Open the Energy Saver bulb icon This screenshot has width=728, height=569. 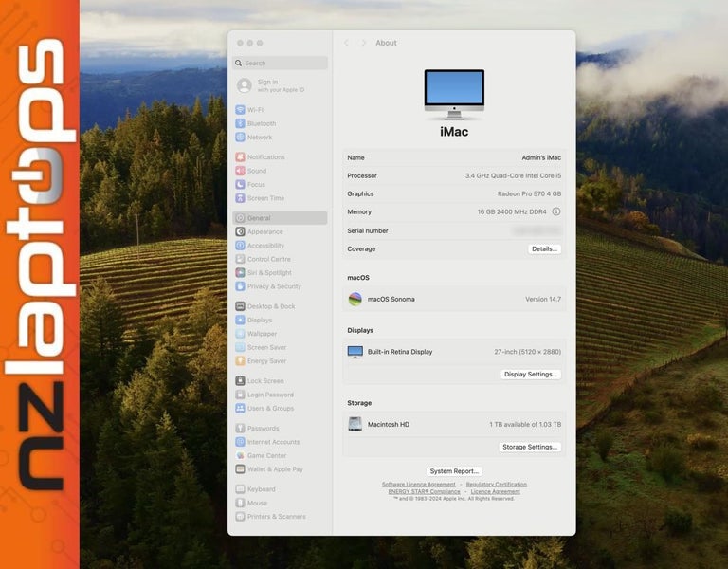240,361
